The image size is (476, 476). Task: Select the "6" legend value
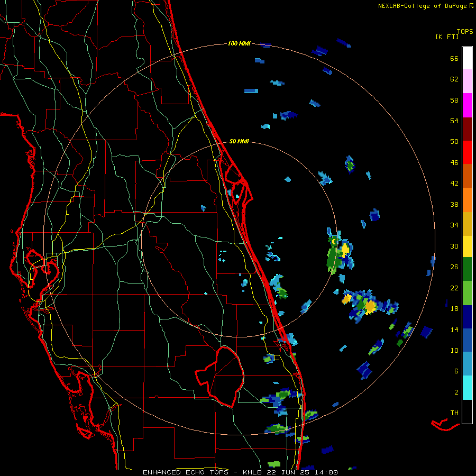tap(456, 371)
